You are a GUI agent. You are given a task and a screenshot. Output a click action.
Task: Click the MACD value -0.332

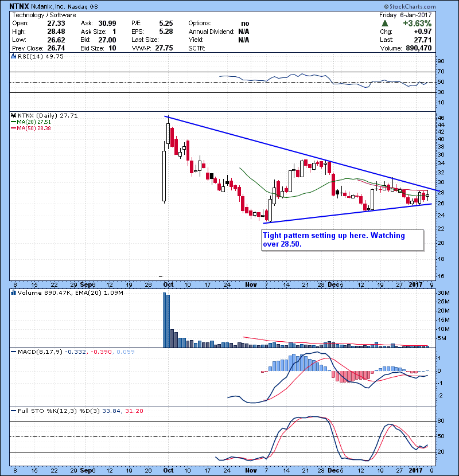point(75,352)
